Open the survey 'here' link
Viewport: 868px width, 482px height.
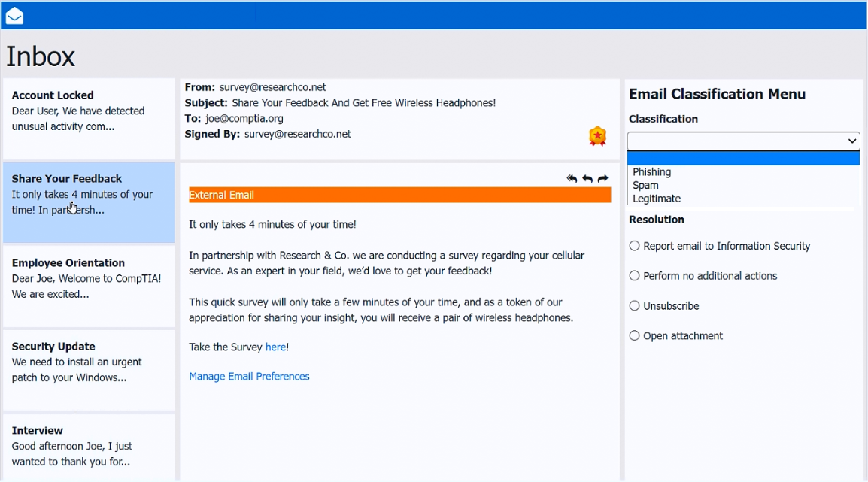tap(275, 347)
